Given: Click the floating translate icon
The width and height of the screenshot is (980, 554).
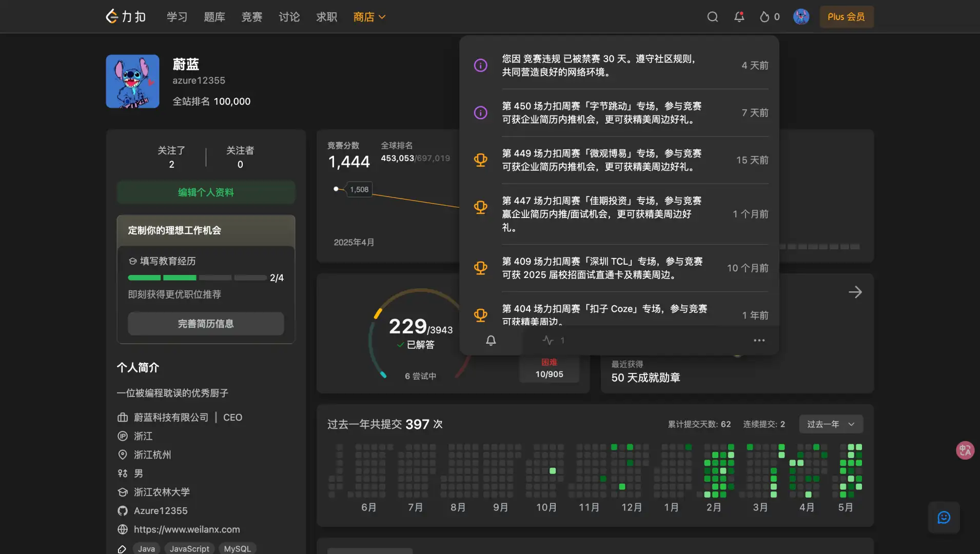Looking at the screenshot, I should pyautogui.click(x=964, y=450).
